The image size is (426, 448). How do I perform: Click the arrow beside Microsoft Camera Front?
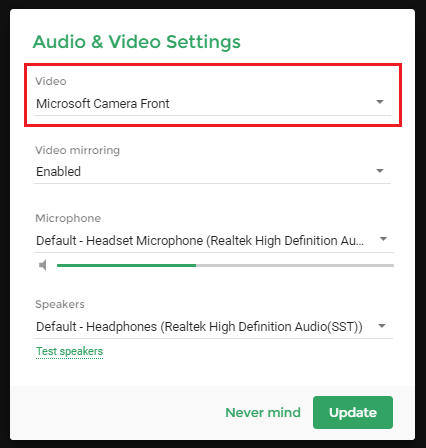380,102
